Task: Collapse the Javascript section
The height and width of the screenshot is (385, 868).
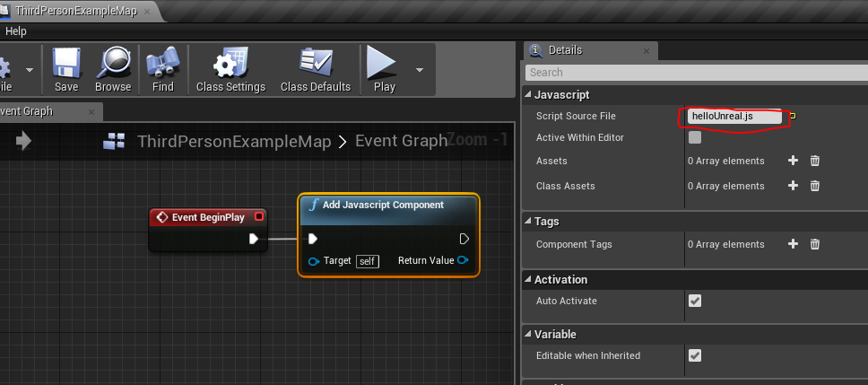Action: pyautogui.click(x=528, y=95)
